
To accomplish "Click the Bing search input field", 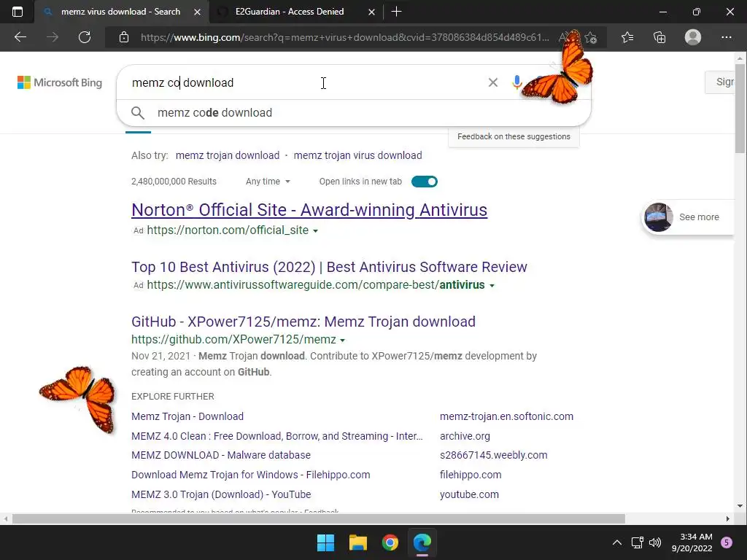I will 305,82.
